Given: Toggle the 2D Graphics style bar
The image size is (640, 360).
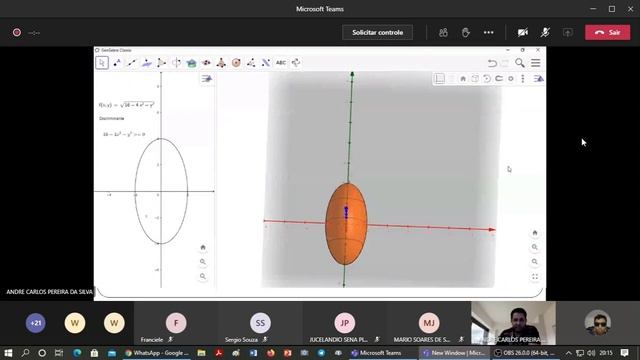Looking at the screenshot, I should click(x=207, y=79).
